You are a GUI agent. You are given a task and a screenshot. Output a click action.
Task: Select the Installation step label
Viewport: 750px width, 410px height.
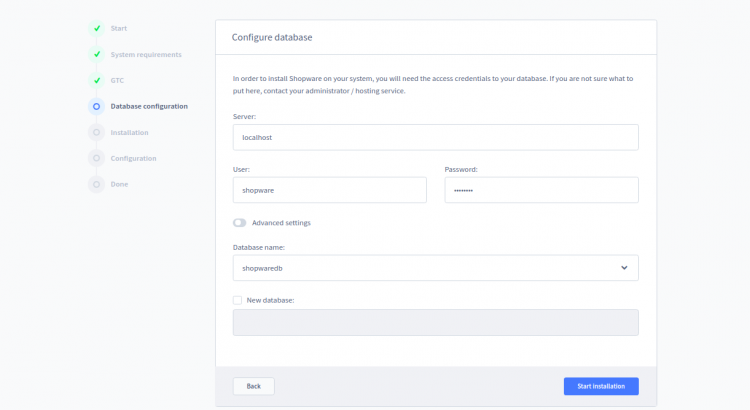click(129, 133)
